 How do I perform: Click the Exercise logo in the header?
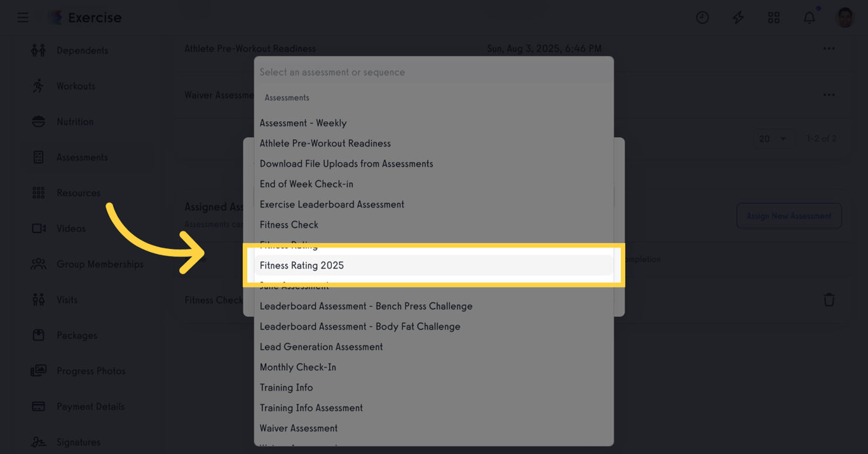tap(85, 17)
